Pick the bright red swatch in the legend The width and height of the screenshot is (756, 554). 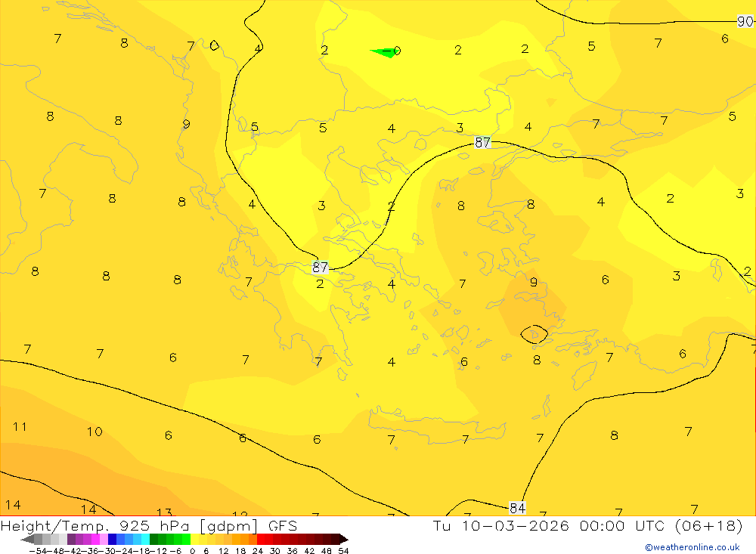(x=261, y=540)
